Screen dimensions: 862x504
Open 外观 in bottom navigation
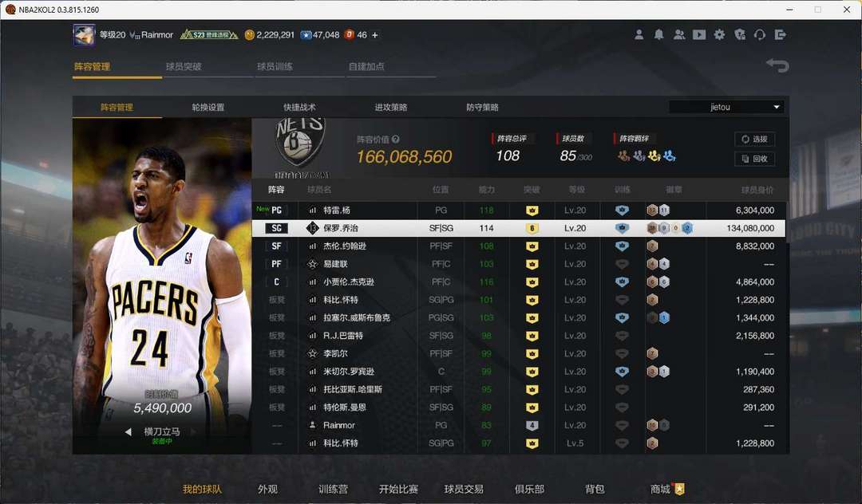tap(267, 489)
